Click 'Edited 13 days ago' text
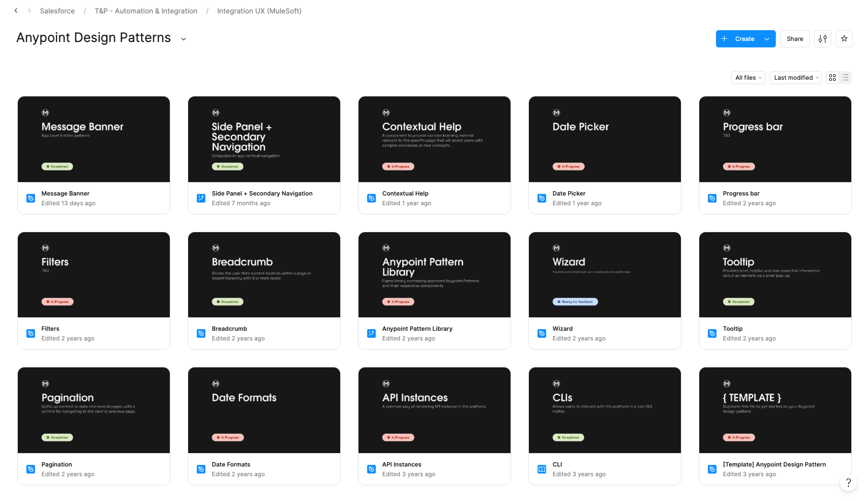The image size is (868, 501). point(68,203)
